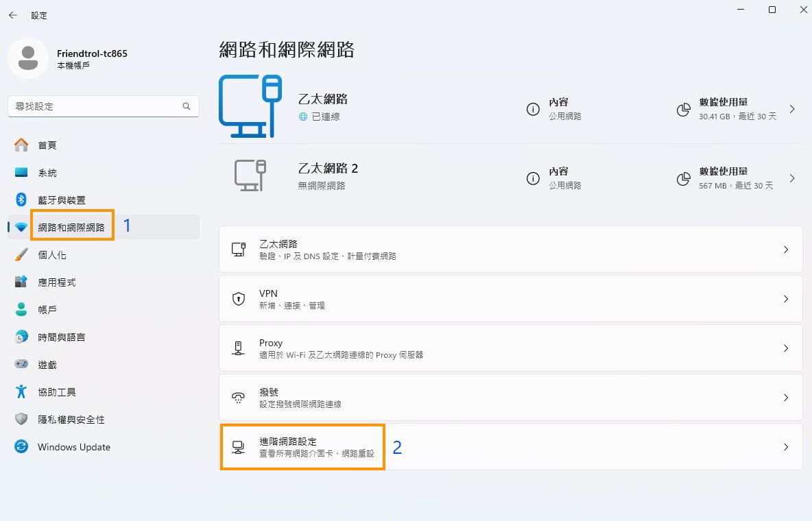Click the search magnifier icon in 尋找設定
This screenshot has height=521, width=812.
pos(187,106)
